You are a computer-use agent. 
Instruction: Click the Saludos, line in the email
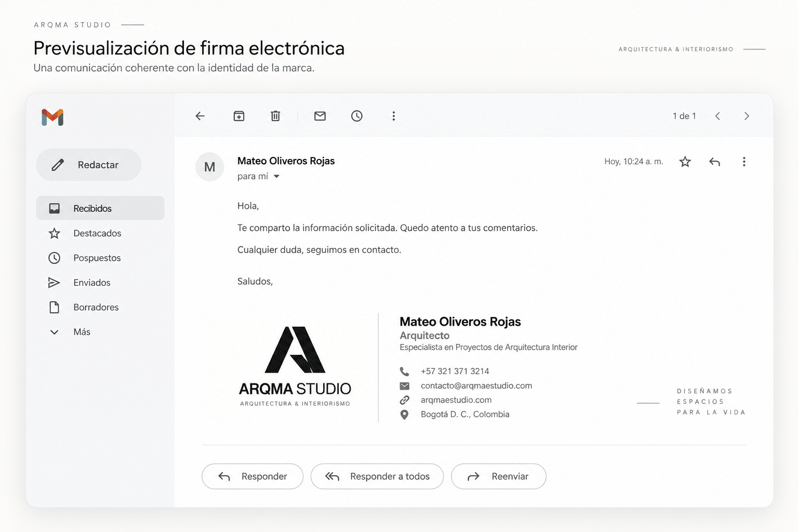(255, 282)
